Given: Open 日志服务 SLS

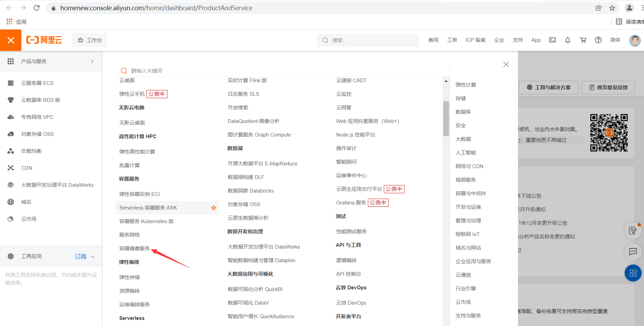Looking at the screenshot, I should [x=243, y=94].
